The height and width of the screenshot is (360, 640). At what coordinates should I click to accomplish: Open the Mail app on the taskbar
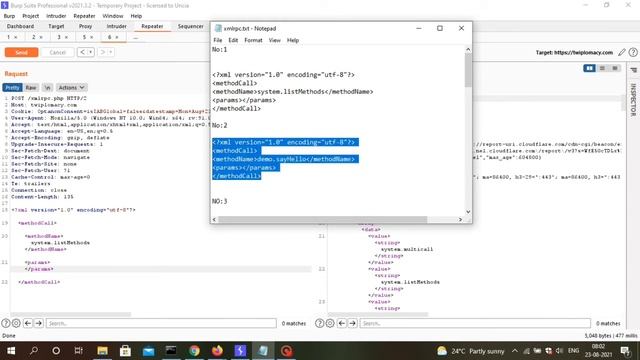tap(148, 351)
